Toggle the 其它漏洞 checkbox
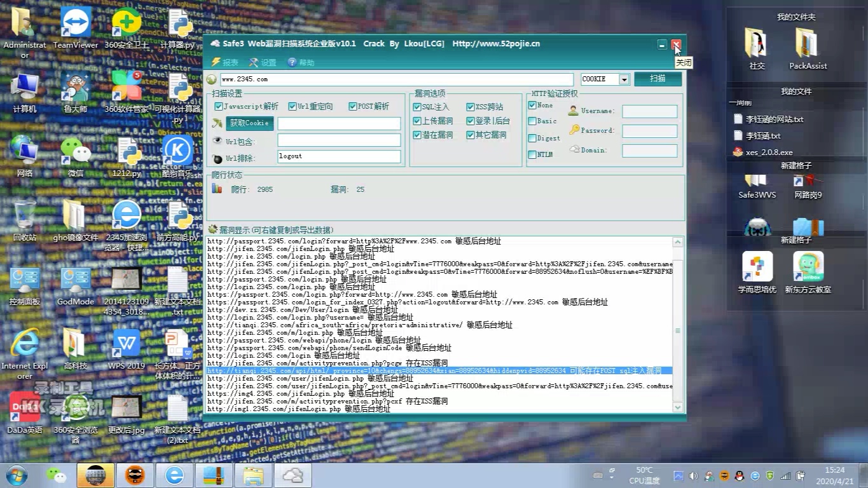 (471, 135)
